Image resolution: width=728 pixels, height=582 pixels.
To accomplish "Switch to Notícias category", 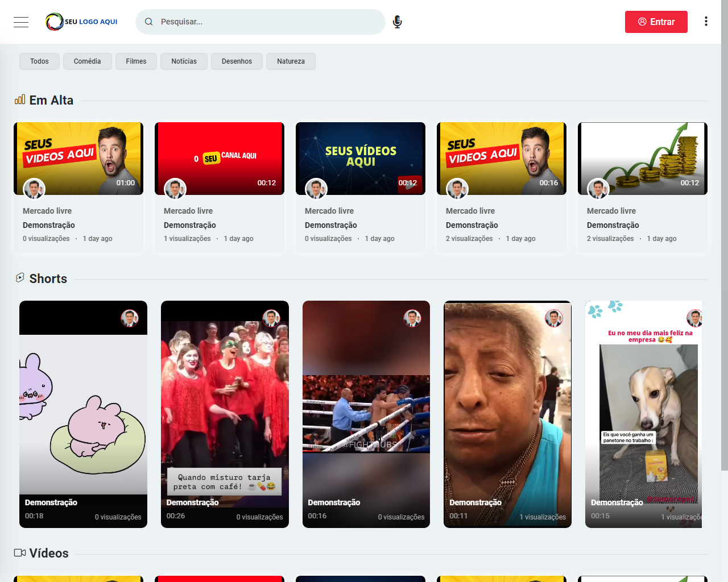I will click(184, 61).
